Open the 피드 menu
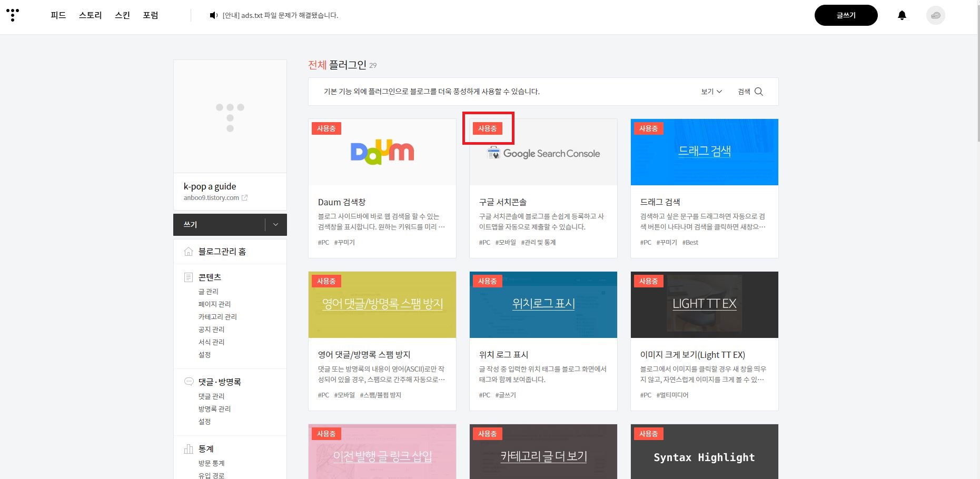The height and width of the screenshot is (479, 980). pyautogui.click(x=58, y=15)
